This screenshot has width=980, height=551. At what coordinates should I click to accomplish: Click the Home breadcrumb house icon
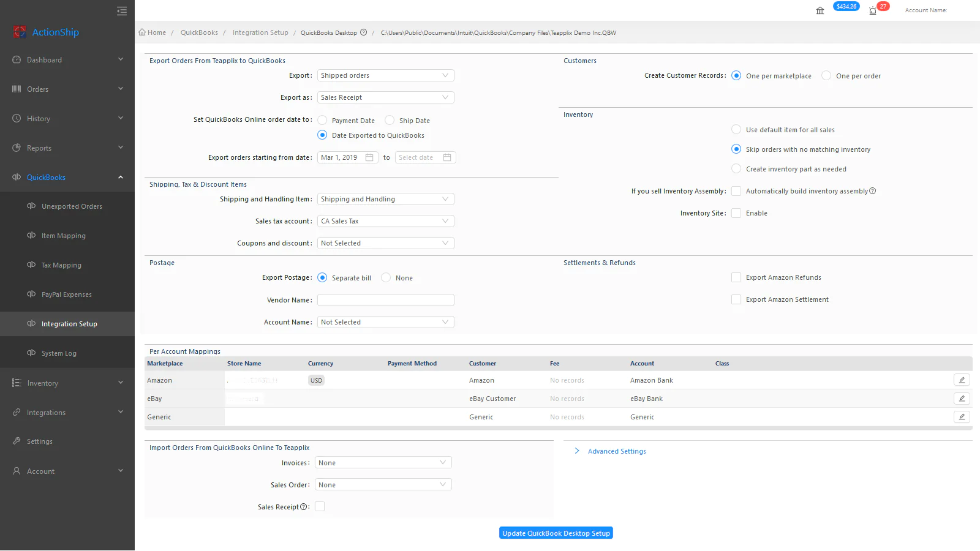point(142,32)
